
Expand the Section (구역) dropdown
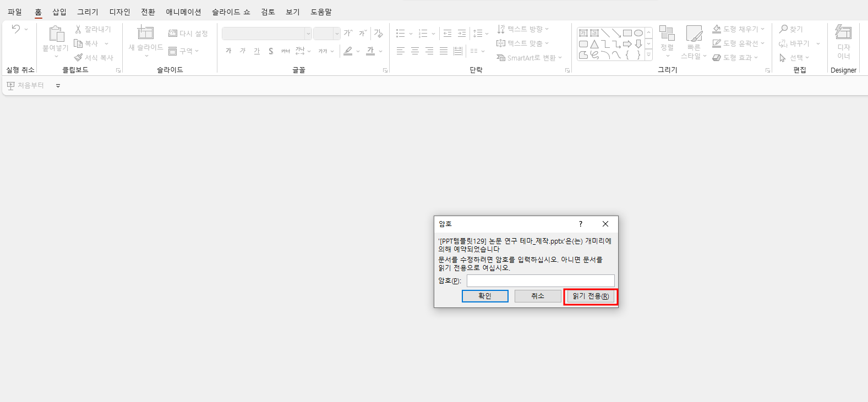(197, 51)
